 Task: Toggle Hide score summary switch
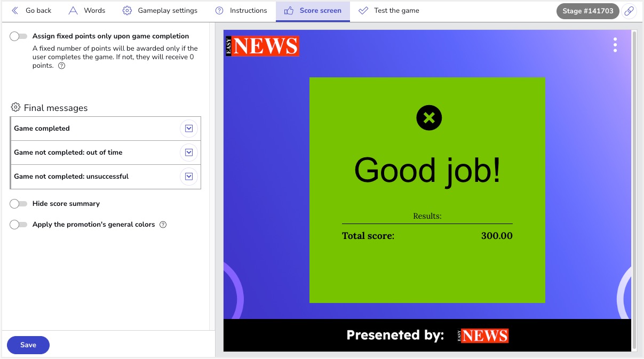[19, 204]
